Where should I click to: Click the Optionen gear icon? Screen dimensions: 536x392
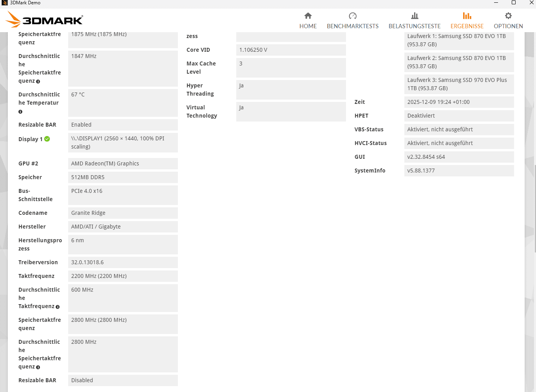click(x=508, y=16)
